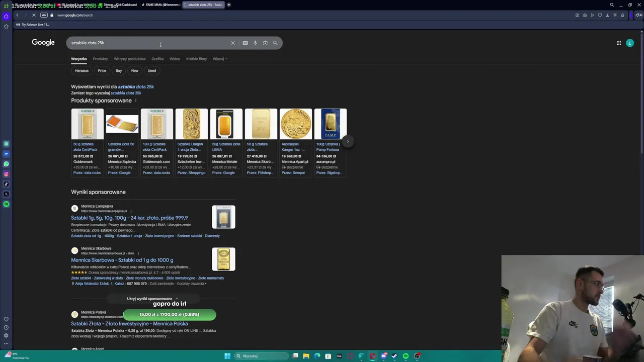
Task: Apply the New filter chip
Action: tap(135, 71)
